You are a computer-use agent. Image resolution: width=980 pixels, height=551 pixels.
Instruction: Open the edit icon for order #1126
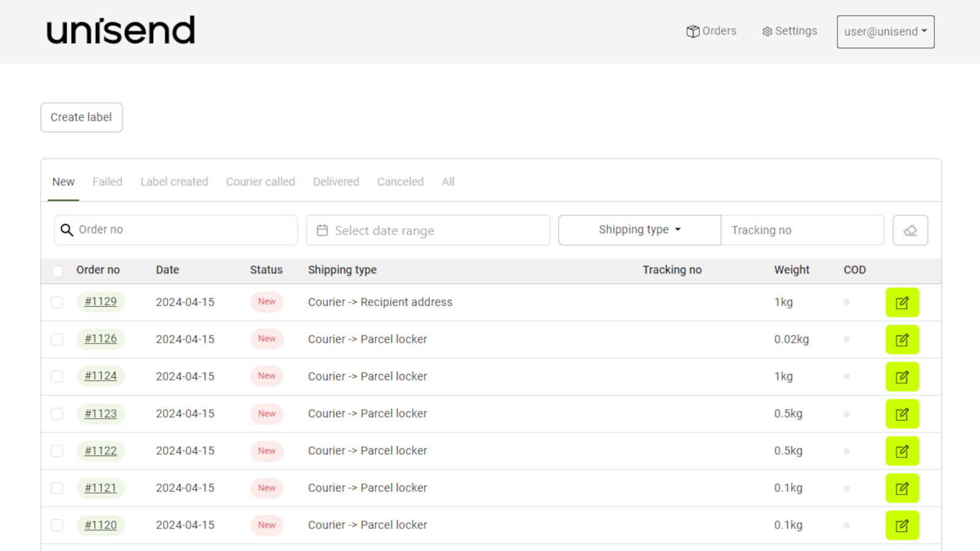click(x=902, y=339)
